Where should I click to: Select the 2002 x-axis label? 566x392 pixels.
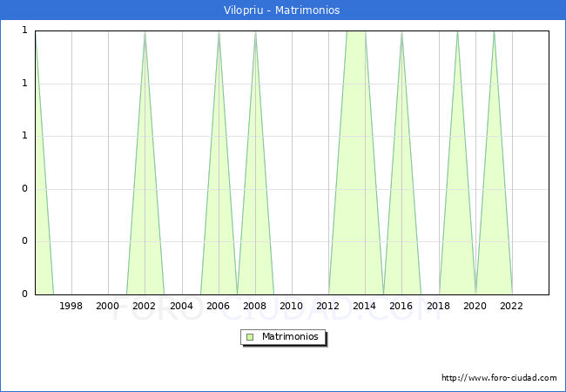point(144,306)
